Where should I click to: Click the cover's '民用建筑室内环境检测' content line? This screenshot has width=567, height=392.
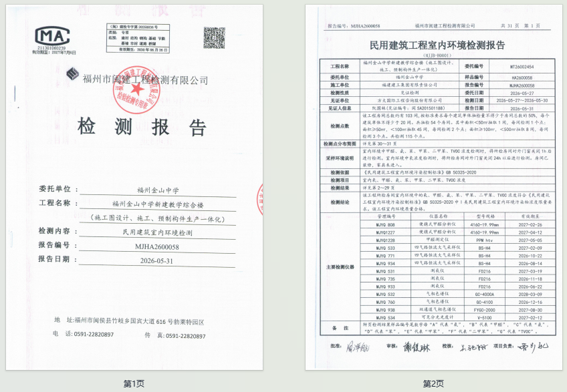pos(158,232)
